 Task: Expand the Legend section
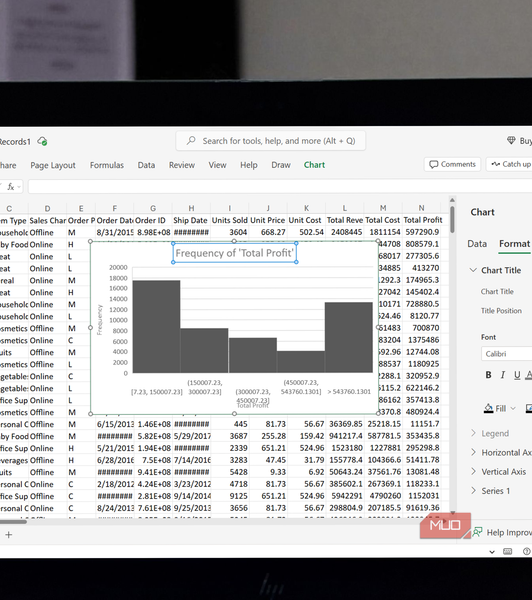[473, 433]
